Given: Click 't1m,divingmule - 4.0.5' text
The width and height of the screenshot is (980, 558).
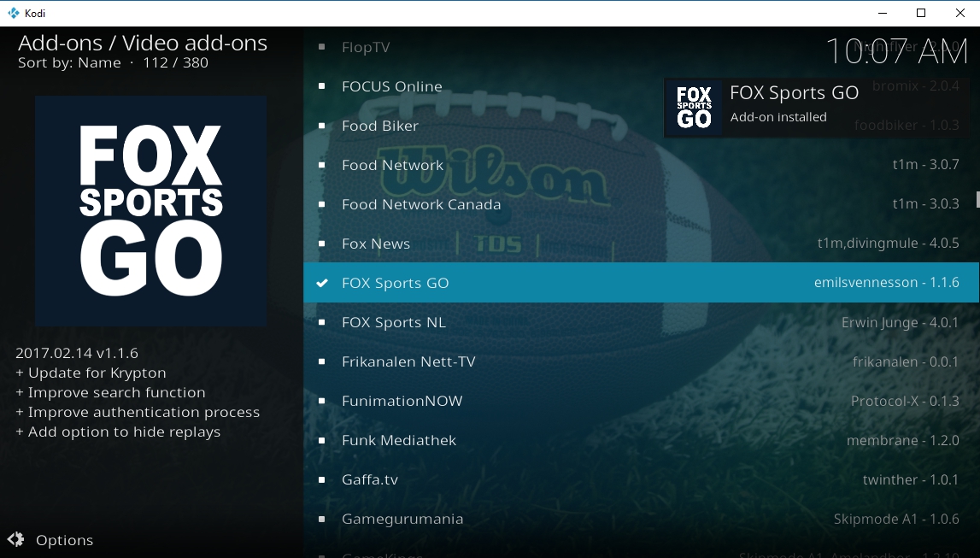Looking at the screenshot, I should coord(888,243).
